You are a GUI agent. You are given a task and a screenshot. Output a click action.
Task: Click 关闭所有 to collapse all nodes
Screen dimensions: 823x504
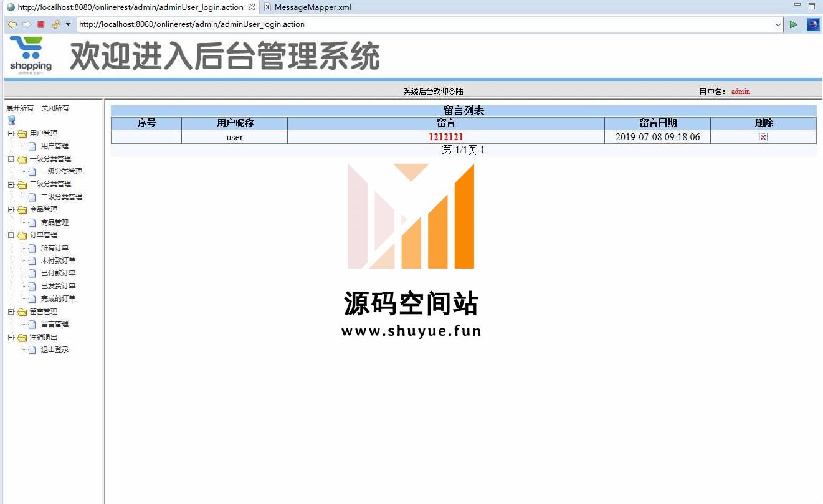[x=55, y=108]
